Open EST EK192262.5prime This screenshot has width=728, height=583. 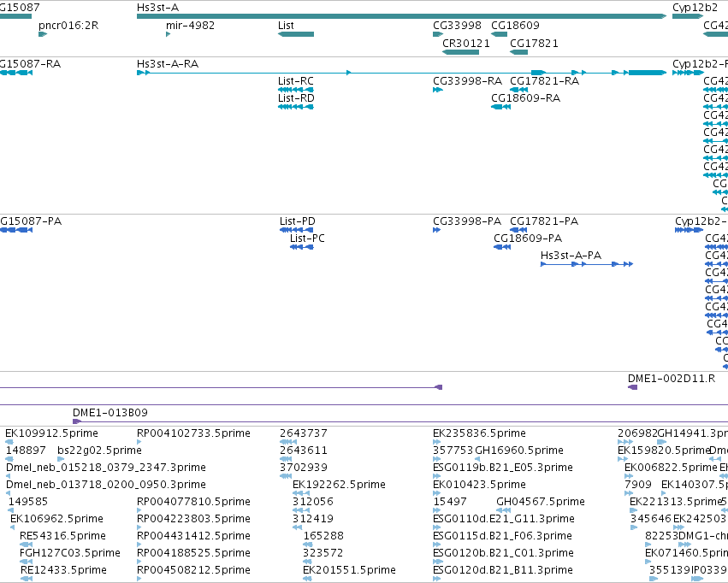tap(339, 484)
